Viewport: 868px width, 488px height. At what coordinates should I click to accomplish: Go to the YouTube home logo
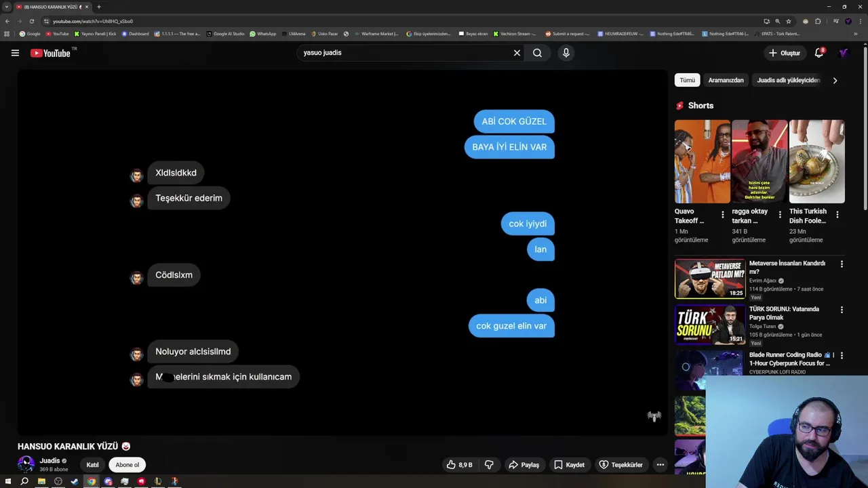(x=51, y=53)
